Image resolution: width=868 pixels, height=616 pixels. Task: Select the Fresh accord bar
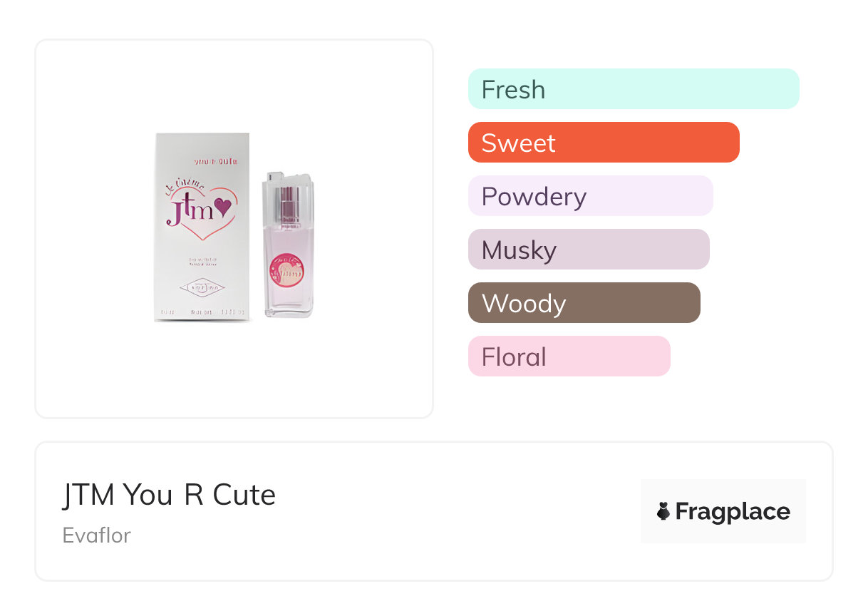(x=633, y=89)
